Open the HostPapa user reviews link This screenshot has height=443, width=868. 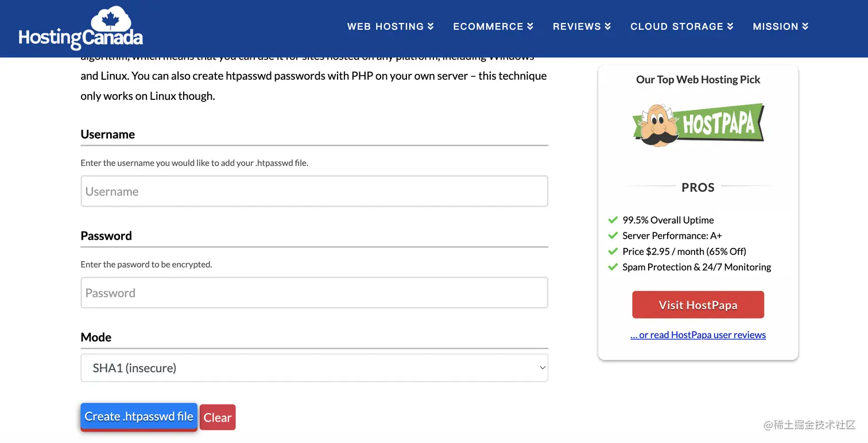[x=697, y=335]
